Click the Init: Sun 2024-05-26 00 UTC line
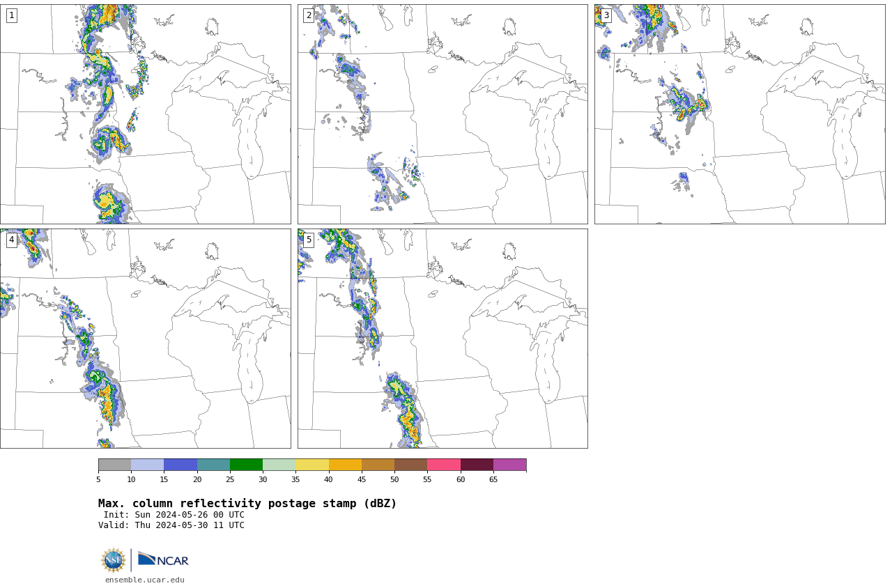This screenshot has height=588, width=892. (174, 515)
